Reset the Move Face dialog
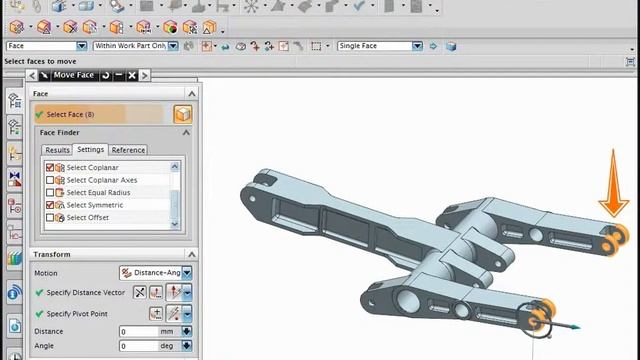The height and width of the screenshot is (360, 640). click(x=105, y=75)
